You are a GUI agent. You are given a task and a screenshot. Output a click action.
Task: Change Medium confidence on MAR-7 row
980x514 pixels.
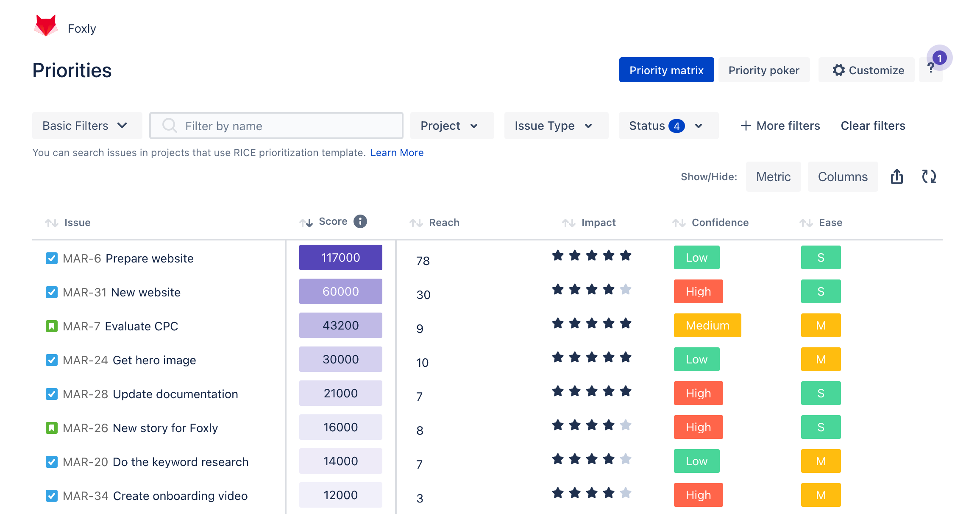(707, 325)
